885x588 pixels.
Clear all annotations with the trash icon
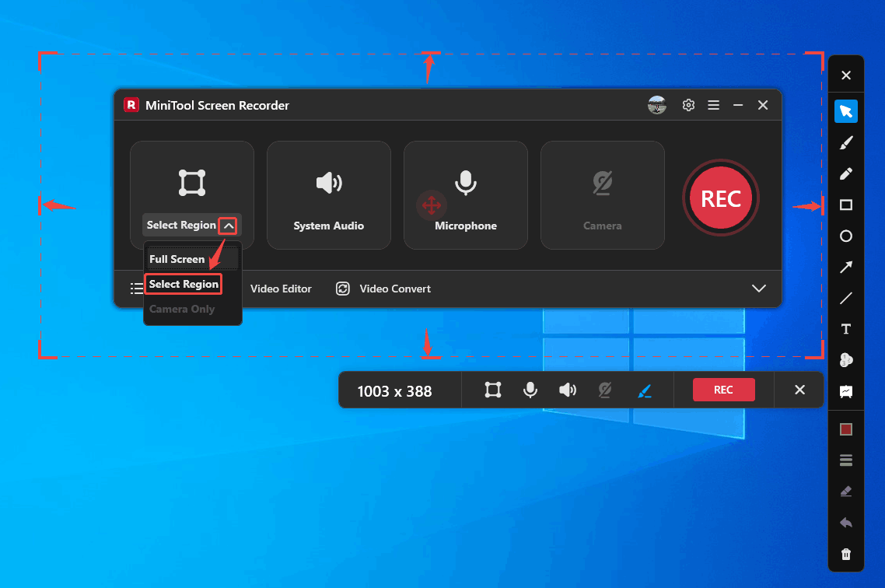[x=846, y=553]
